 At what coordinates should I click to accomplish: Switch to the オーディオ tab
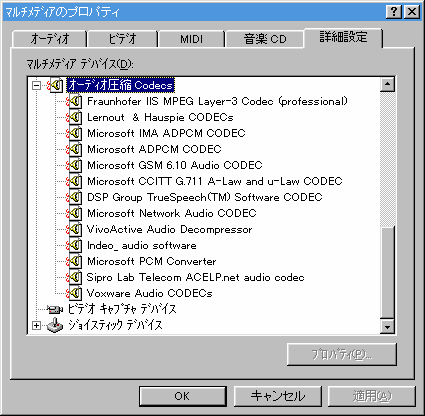pos(50,39)
